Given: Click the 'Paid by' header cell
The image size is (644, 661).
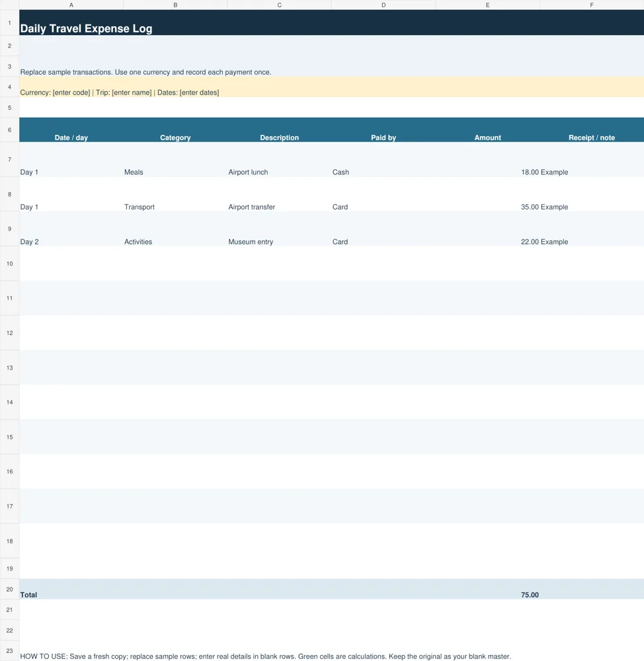Looking at the screenshot, I should [x=383, y=130].
